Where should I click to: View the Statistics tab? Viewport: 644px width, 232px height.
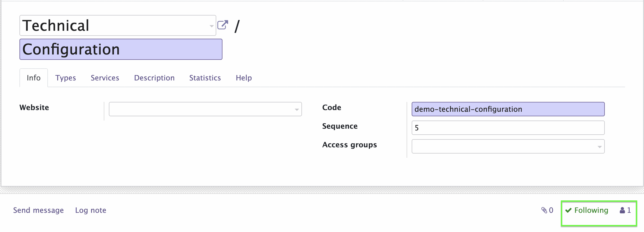205,78
